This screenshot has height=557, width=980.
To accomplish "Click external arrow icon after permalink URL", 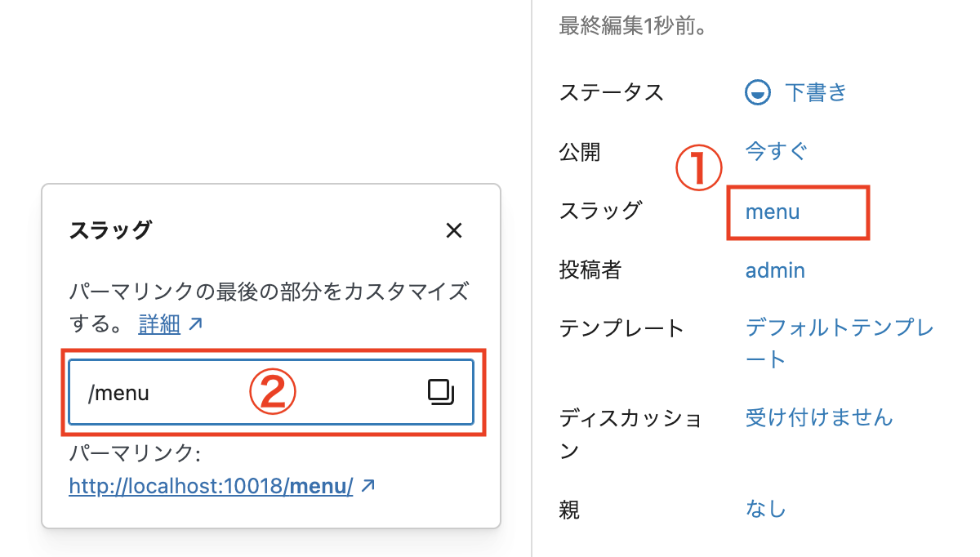I will [368, 486].
